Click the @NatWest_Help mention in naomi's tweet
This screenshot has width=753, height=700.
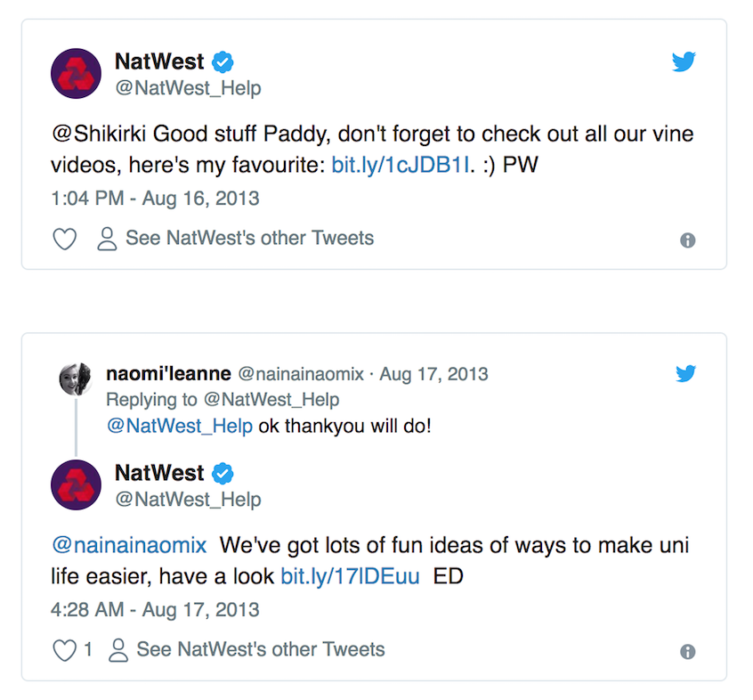(180, 426)
